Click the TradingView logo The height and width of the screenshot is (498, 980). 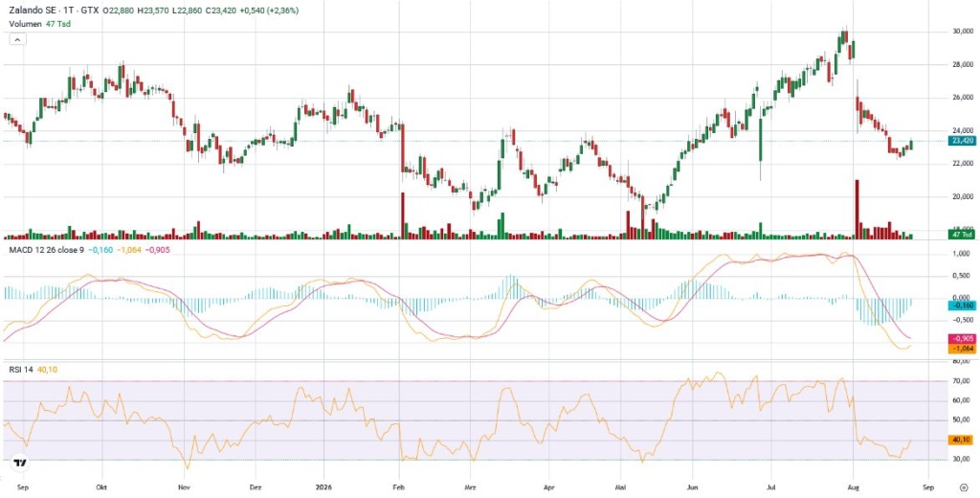pyautogui.click(x=21, y=463)
